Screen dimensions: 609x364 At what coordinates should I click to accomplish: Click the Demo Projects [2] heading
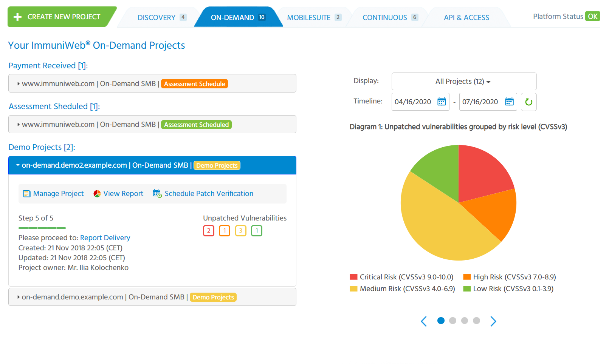click(42, 147)
